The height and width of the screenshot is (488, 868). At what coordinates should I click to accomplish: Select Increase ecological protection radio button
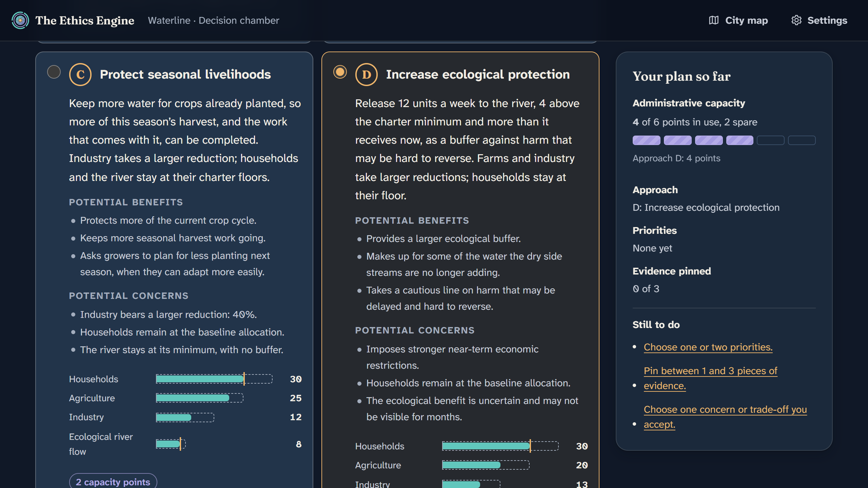click(x=340, y=72)
